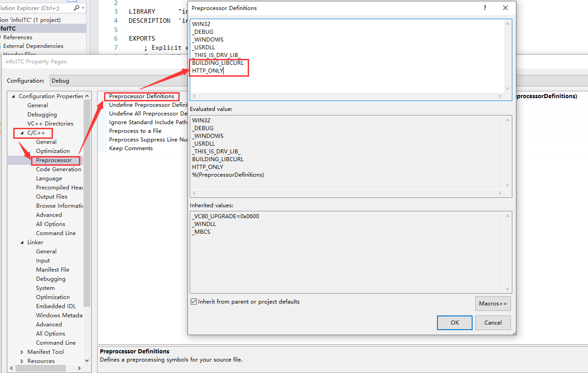The image size is (588, 373).
Task: Toggle Inherit from parent or project defaults
Action: pos(194,301)
